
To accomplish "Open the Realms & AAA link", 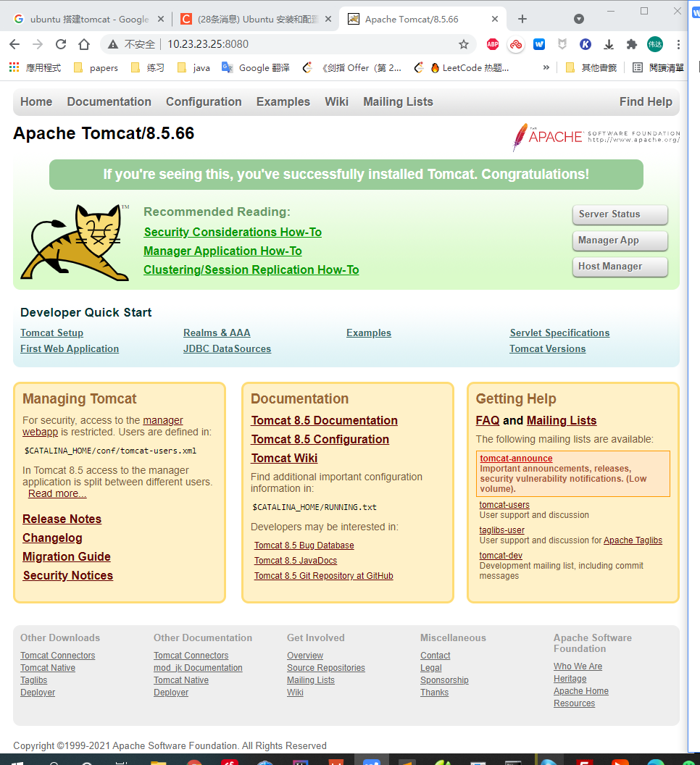I will pos(217,333).
